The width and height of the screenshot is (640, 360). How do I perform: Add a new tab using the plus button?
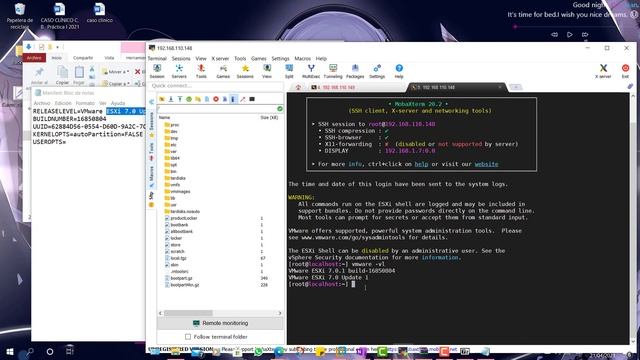click(x=516, y=87)
